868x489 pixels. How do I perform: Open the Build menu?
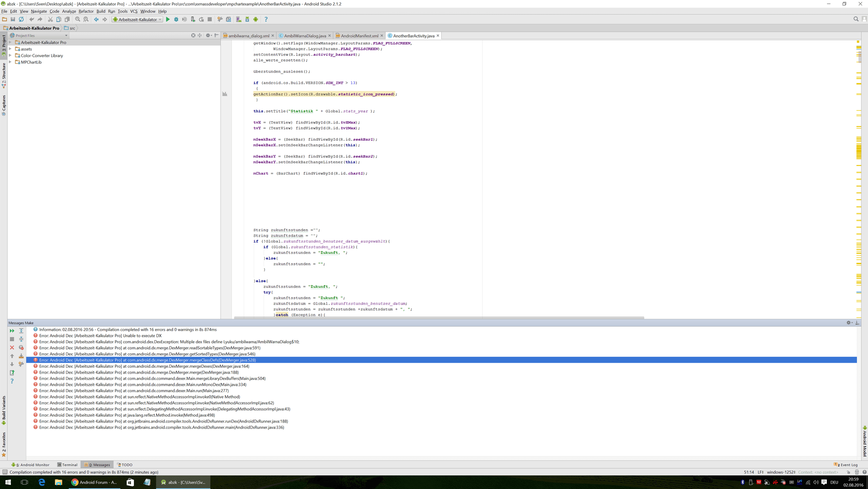101,11
